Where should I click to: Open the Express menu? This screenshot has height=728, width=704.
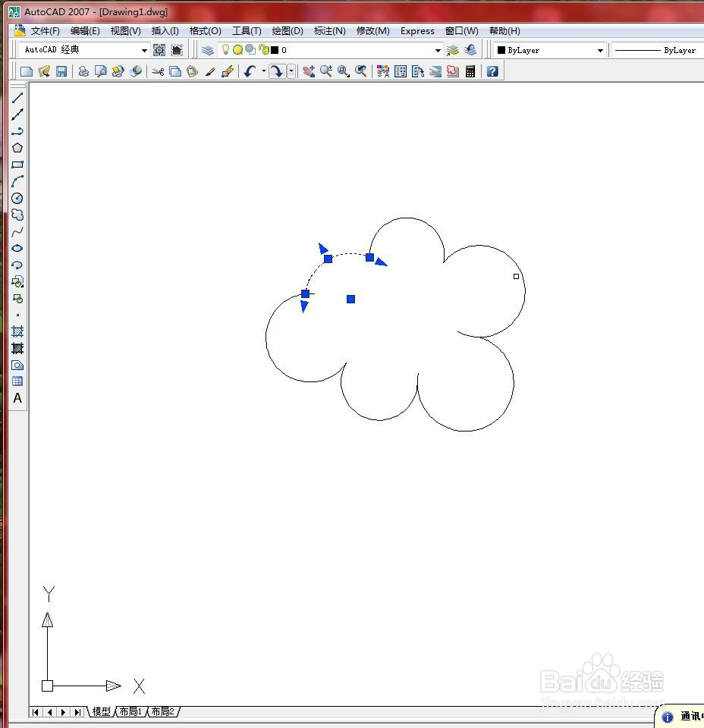point(417,30)
